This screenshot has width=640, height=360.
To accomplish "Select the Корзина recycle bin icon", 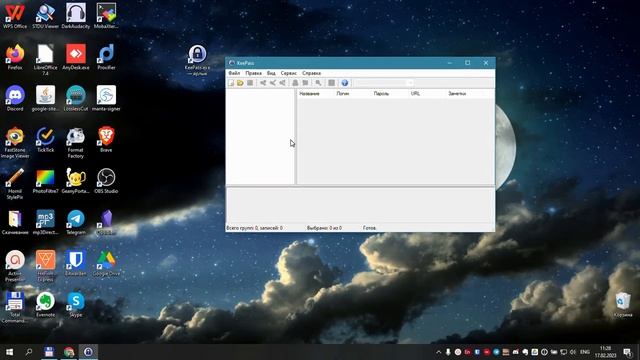I will click(x=623, y=304).
